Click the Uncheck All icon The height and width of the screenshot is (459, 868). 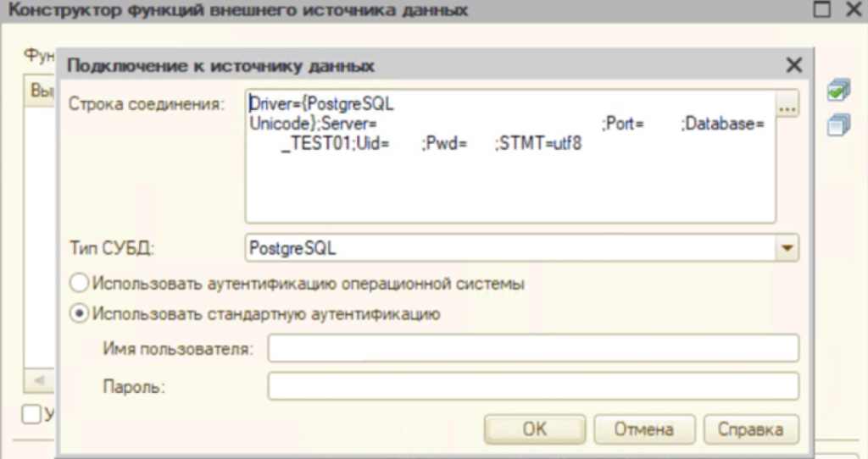tap(837, 124)
